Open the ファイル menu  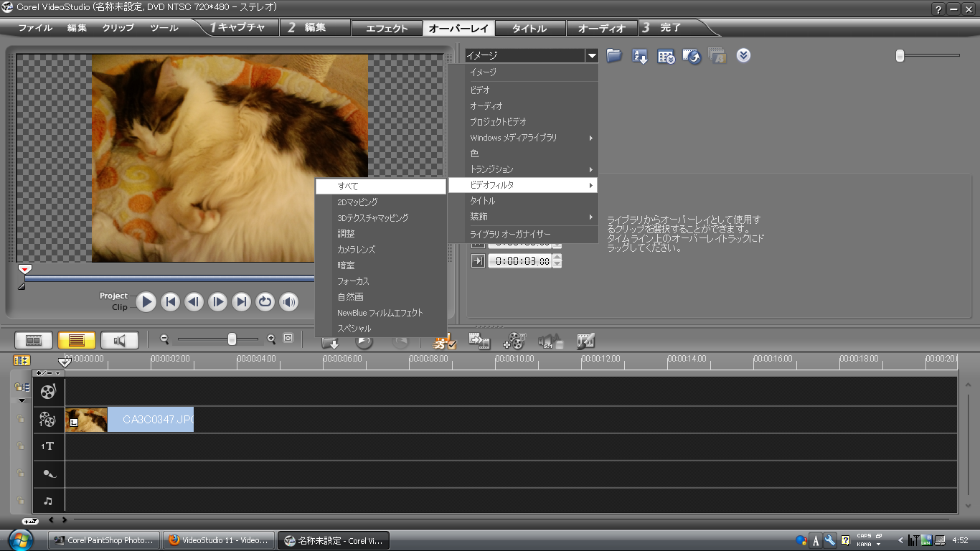pos(35,28)
